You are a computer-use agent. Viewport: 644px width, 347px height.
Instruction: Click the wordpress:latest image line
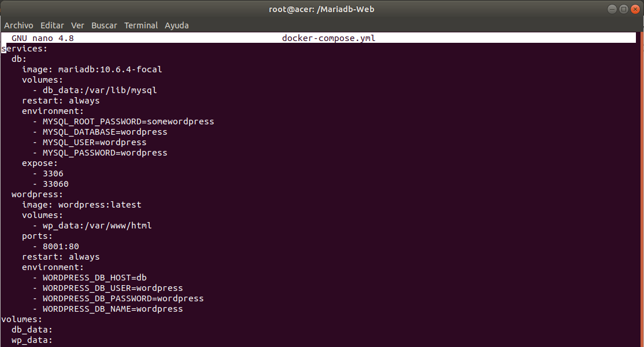[99, 205]
